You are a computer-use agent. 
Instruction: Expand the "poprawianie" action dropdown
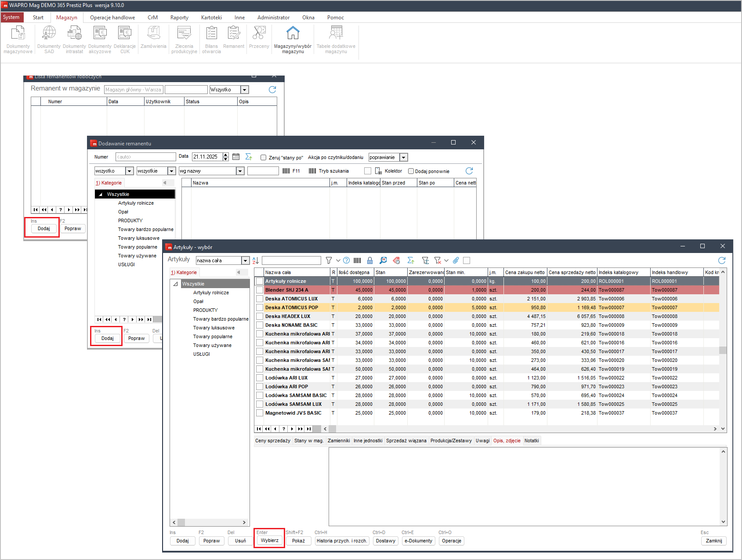tap(404, 157)
